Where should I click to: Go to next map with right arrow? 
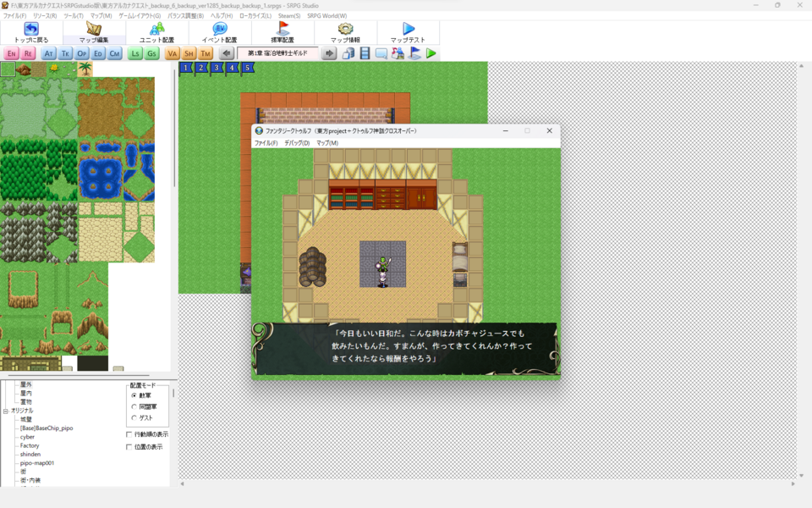coord(329,53)
